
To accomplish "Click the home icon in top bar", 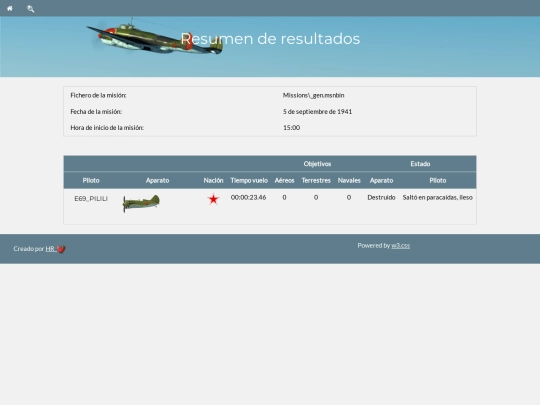I will point(10,9).
